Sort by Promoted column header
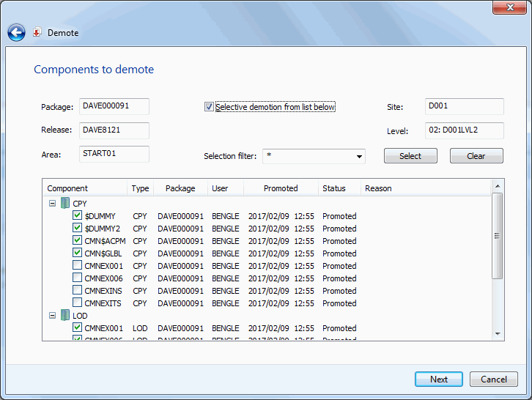 tap(281, 188)
